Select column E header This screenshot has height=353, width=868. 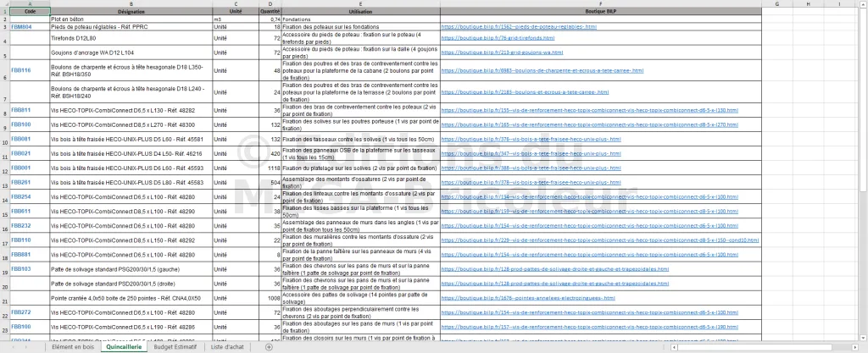361,4
